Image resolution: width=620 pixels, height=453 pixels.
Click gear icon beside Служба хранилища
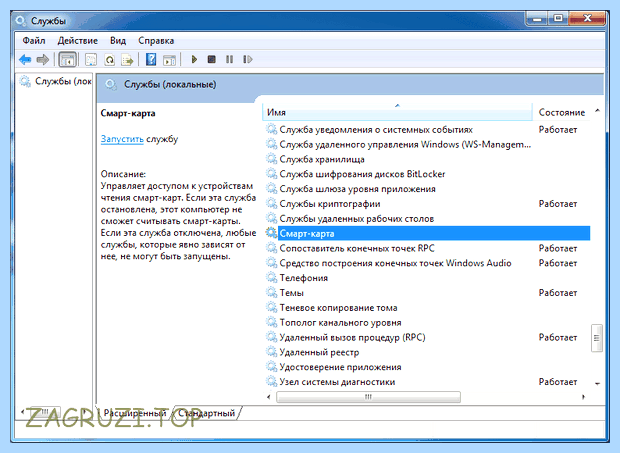click(x=271, y=159)
